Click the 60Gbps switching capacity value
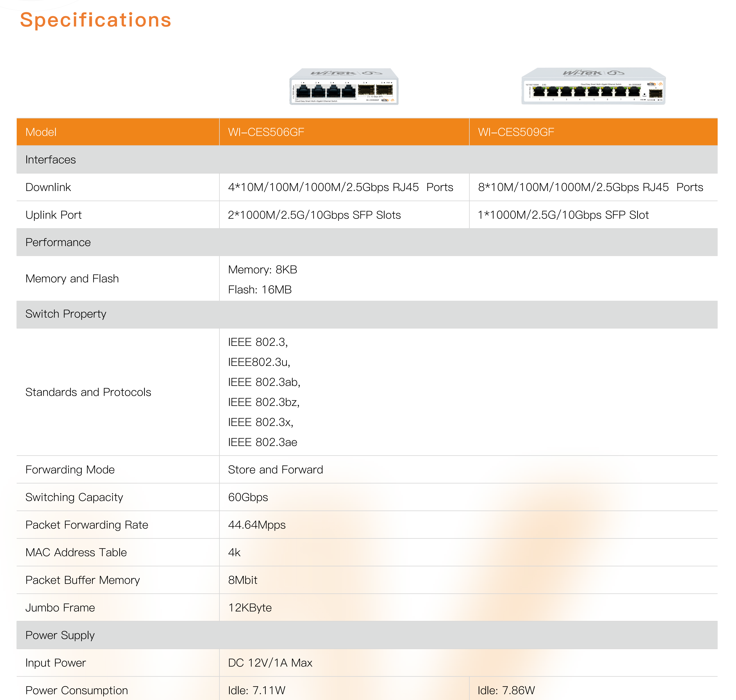Screen dimensions: 736x700 [x=248, y=497]
